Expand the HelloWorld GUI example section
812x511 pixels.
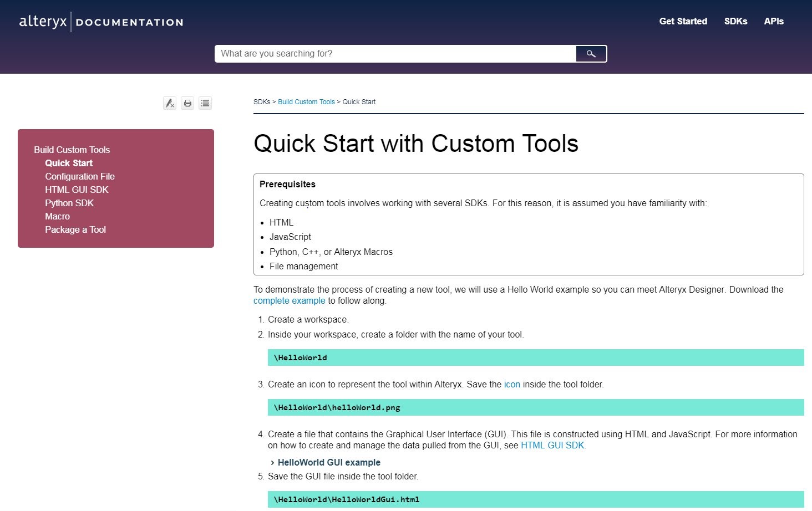tap(328, 462)
